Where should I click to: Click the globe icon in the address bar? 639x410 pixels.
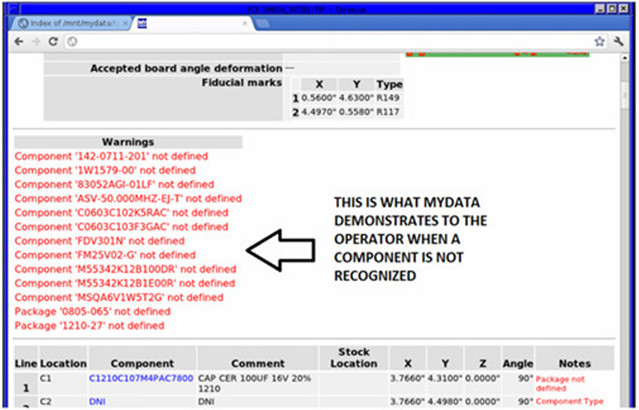point(73,42)
